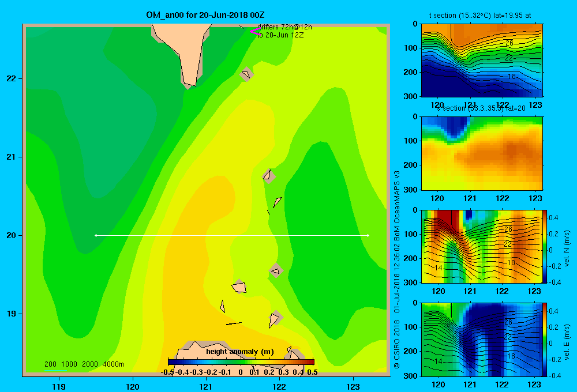Click latitude label 21 on the main map axis
577x392 pixels.
pos(11,157)
